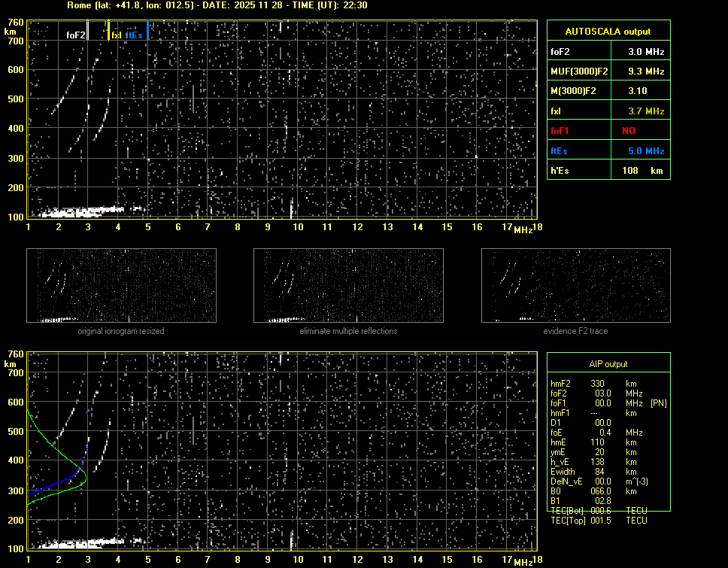Image resolution: width=728 pixels, height=568 pixels.
Task: Click the blue ftEs label in top ionogram
Action: tap(134, 35)
